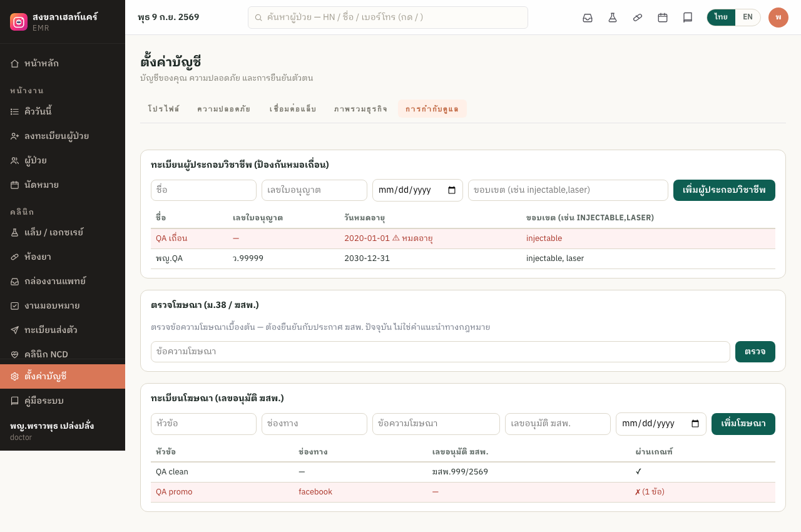Viewport: 801px width, 532px height.
Task: Open คู่มือระบบ in sidebar
Action: click(63, 401)
